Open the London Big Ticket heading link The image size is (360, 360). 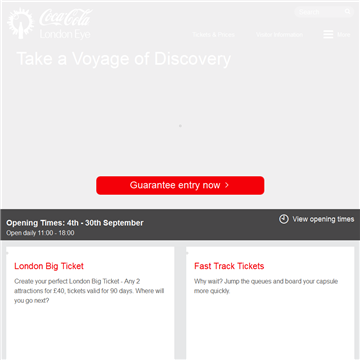tap(49, 266)
